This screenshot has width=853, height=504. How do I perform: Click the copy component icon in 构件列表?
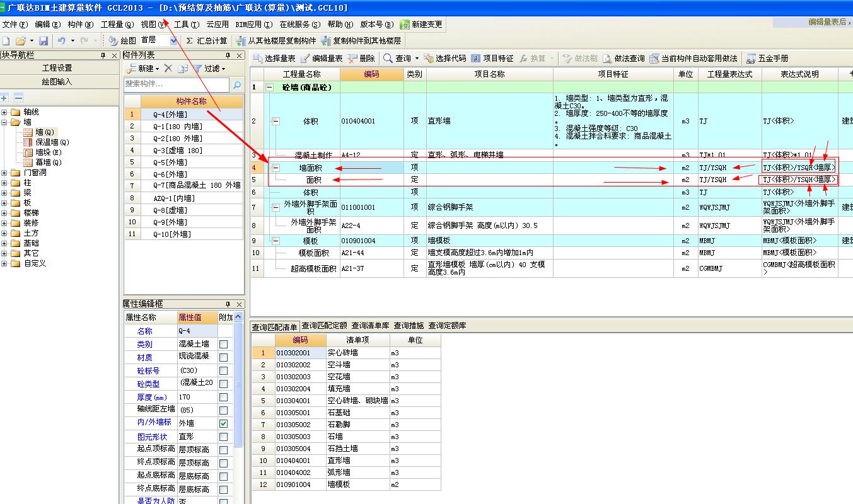(183, 68)
